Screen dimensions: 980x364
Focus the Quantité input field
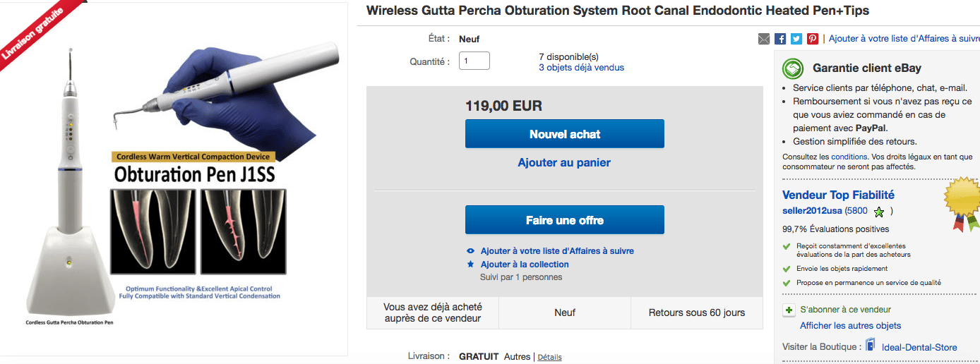[x=474, y=61]
